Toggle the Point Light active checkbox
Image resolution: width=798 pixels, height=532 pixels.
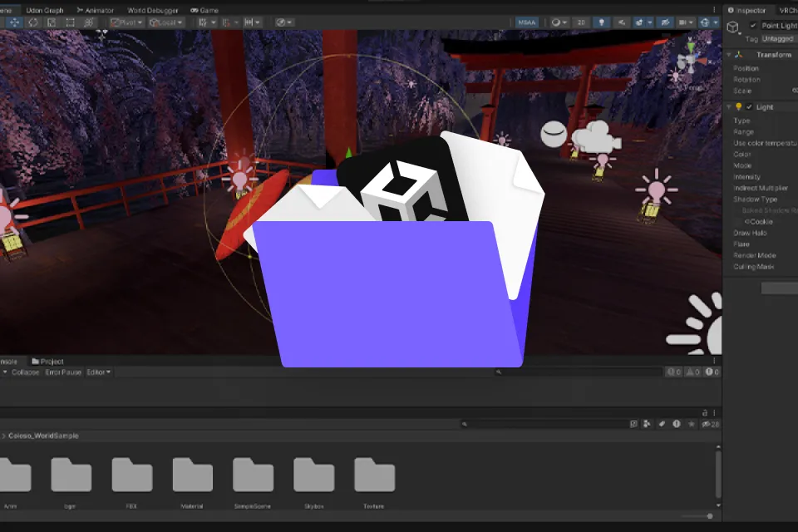pos(753,25)
